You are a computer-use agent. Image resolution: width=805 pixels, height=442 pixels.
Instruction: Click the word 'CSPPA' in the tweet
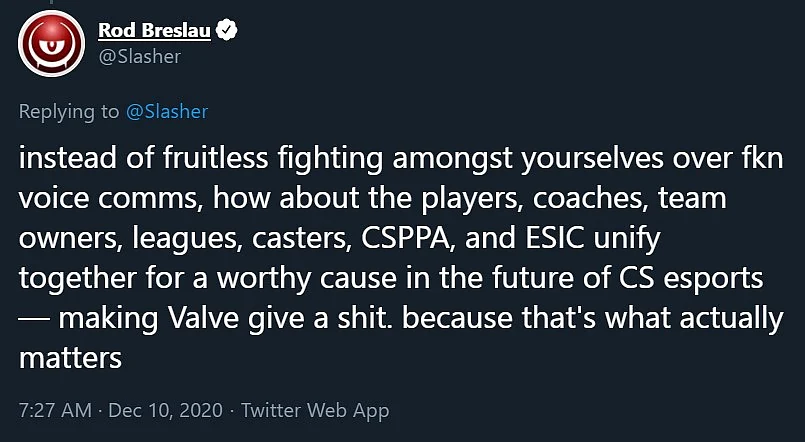click(x=408, y=238)
